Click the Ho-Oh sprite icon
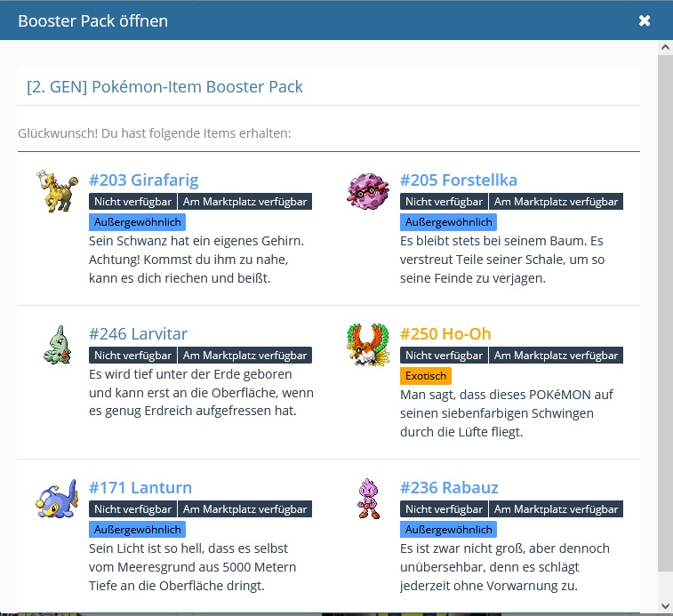 click(x=367, y=345)
